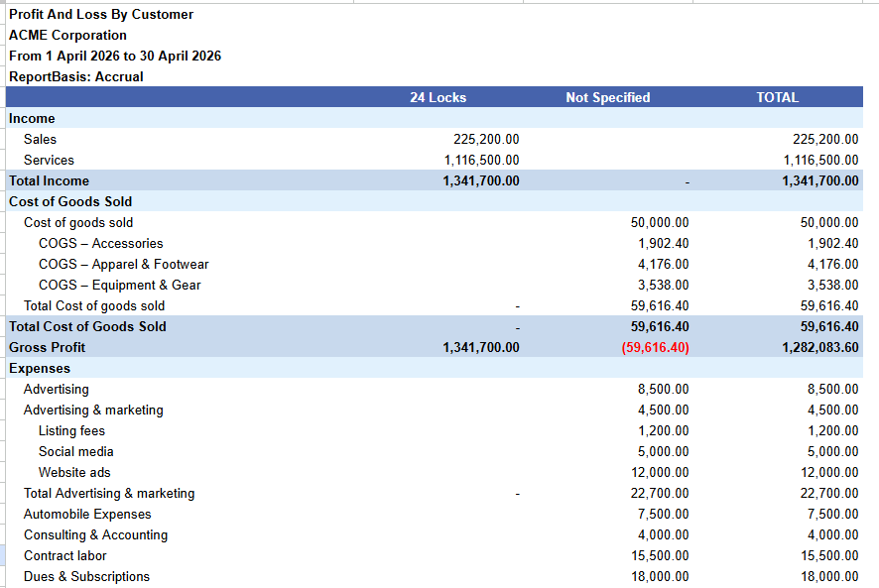Screen dimensions: 879x588
Task: Click 1,902.40 under Not Specified
Action: [x=663, y=243]
